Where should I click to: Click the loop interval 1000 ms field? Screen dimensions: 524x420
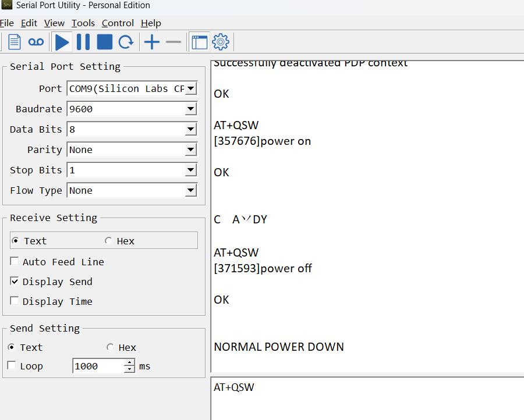click(x=98, y=366)
